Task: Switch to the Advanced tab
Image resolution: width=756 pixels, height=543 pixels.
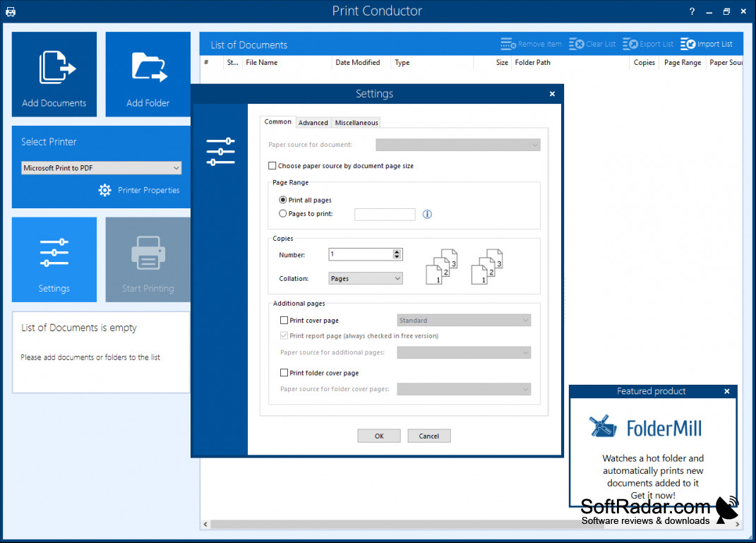Action: [x=313, y=123]
